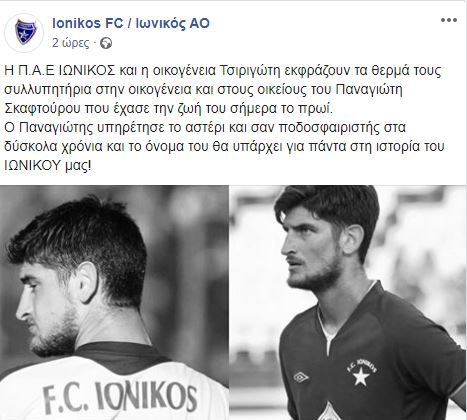This screenshot has height=420, width=467.
Task: Open the left black-and-white player photo
Action: point(114,303)
